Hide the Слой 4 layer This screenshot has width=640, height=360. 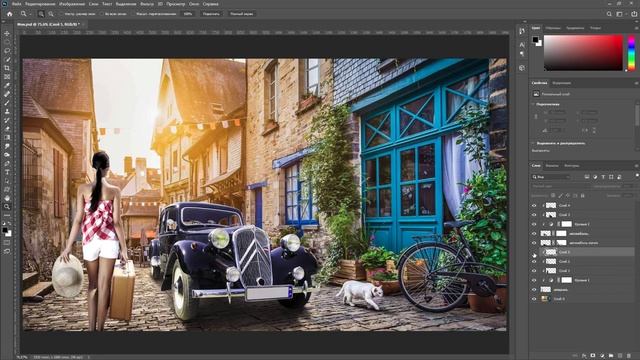click(534, 205)
